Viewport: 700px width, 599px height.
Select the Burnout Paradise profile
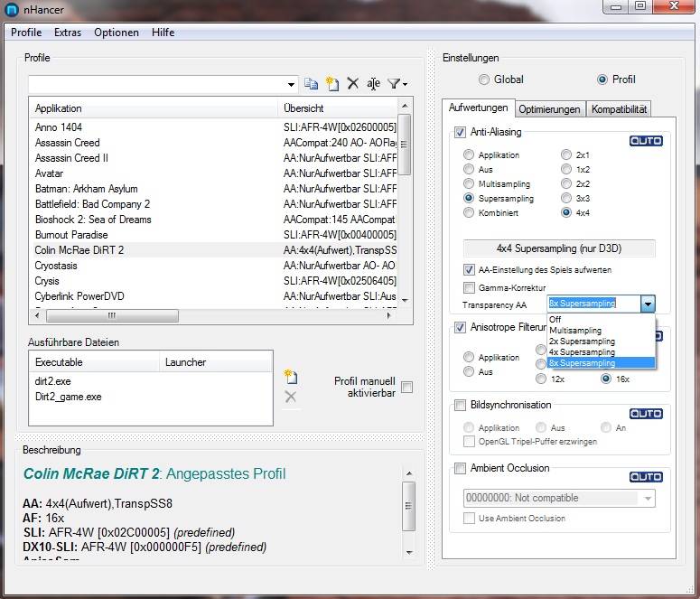tap(214, 235)
